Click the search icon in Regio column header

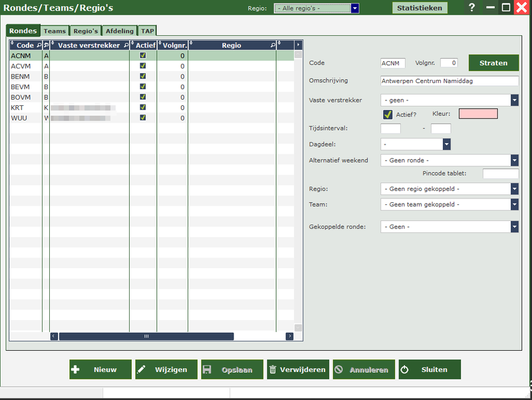[x=273, y=45]
